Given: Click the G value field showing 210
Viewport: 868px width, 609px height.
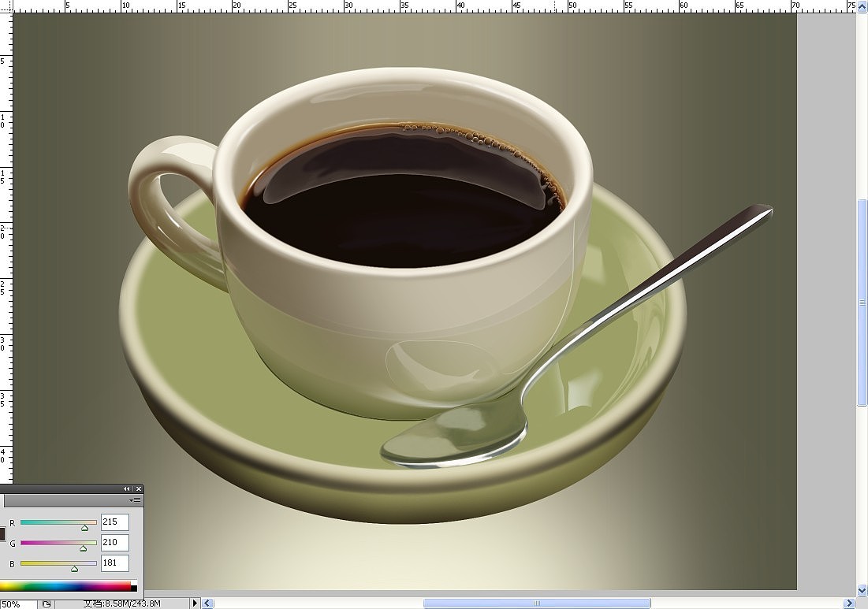Looking at the screenshot, I should [114, 543].
